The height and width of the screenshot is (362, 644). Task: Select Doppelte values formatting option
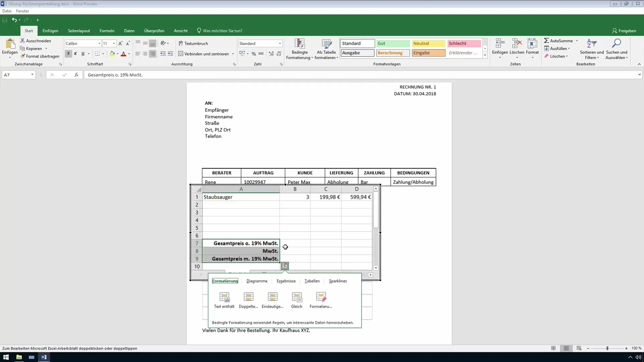pyautogui.click(x=248, y=300)
